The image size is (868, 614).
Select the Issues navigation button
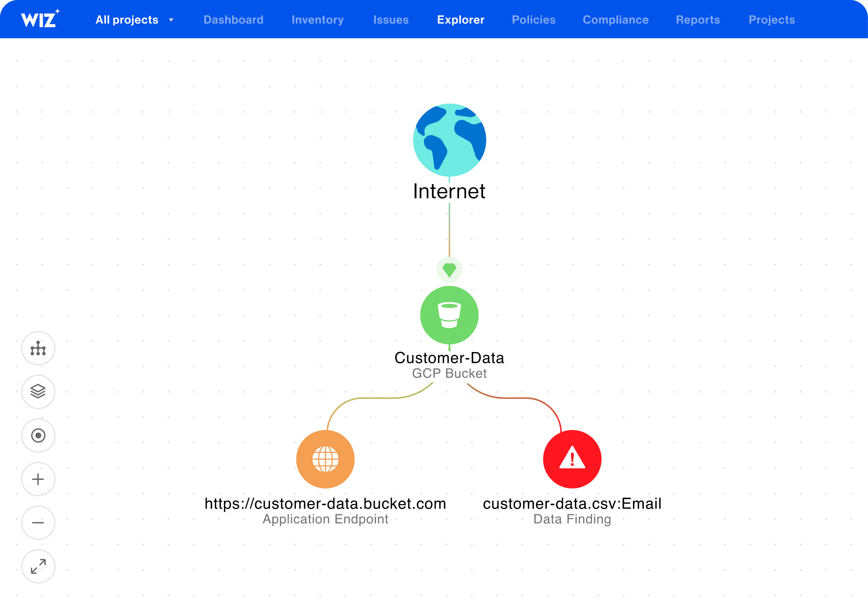390,19
